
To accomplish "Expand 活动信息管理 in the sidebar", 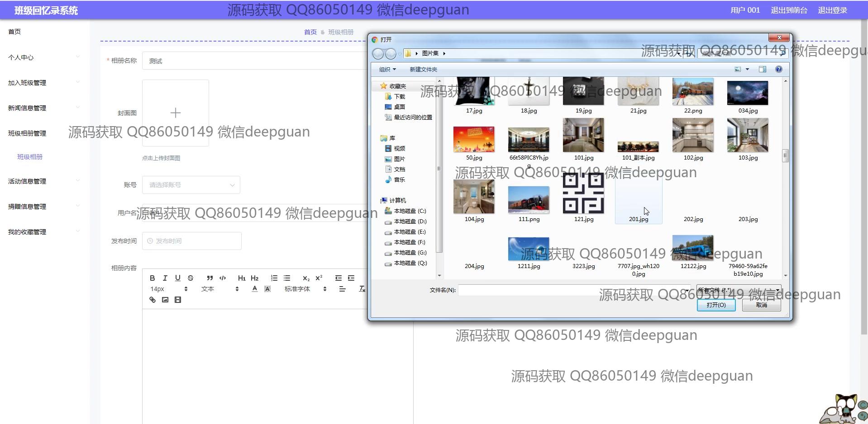I will (27, 181).
